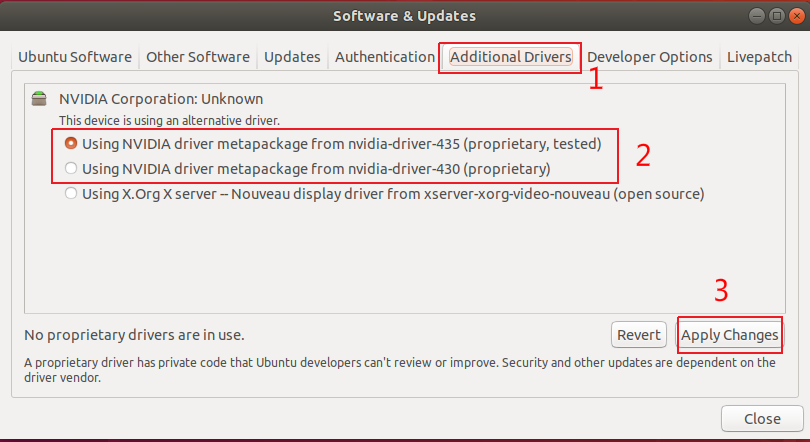The width and height of the screenshot is (810, 442).
Task: Maximize the Software & Updates window
Action: [776, 16]
